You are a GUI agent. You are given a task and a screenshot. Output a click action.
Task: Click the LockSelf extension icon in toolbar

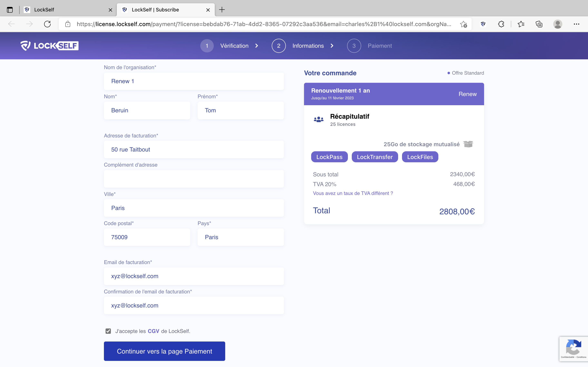click(483, 24)
